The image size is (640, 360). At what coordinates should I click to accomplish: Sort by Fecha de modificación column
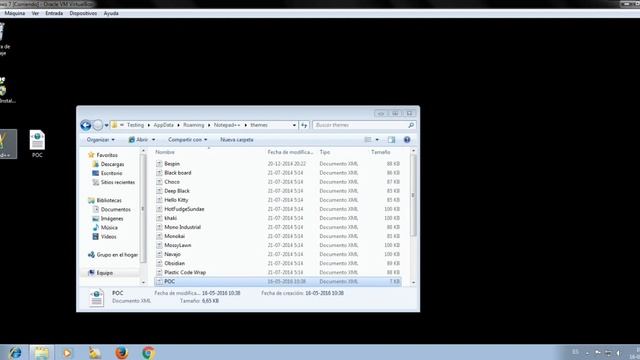pyautogui.click(x=290, y=152)
